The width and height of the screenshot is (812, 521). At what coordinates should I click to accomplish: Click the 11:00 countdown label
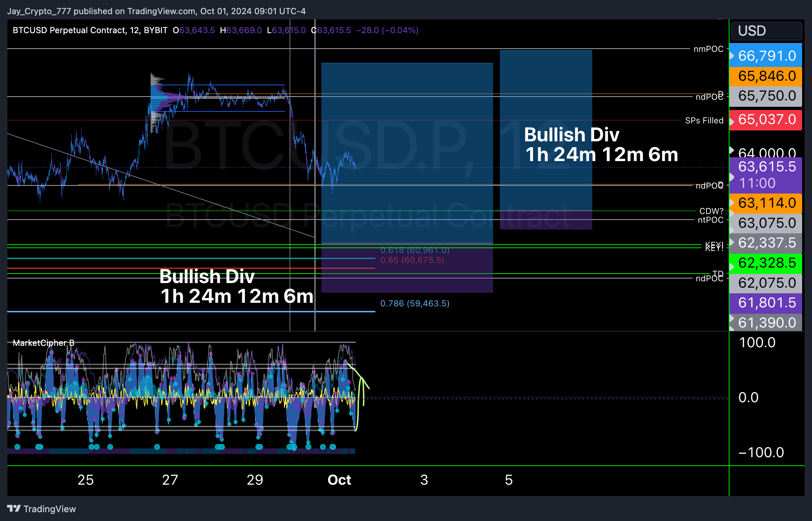point(757,183)
